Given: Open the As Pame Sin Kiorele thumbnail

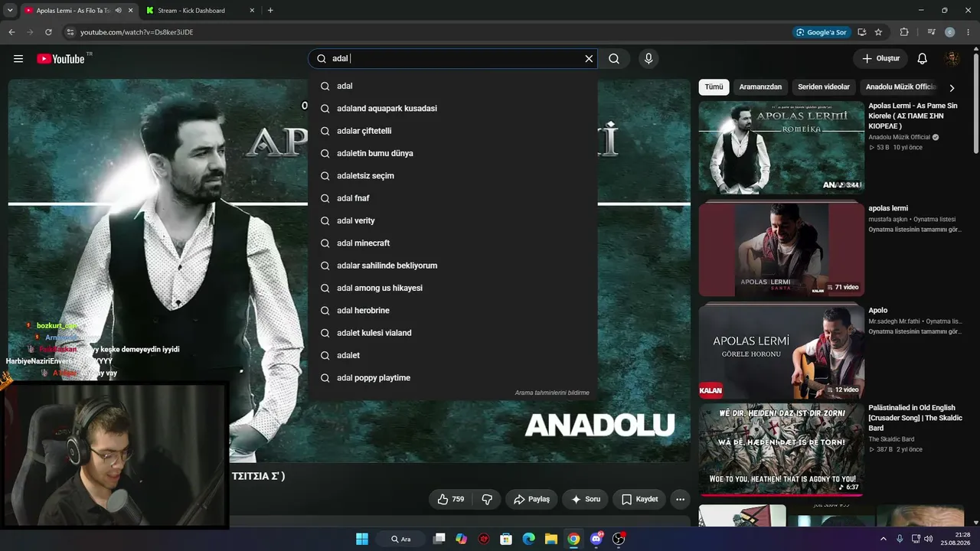Looking at the screenshot, I should tap(782, 148).
